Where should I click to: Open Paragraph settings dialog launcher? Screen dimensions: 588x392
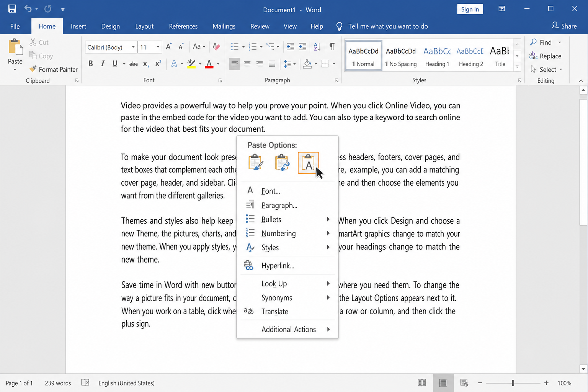pos(336,81)
